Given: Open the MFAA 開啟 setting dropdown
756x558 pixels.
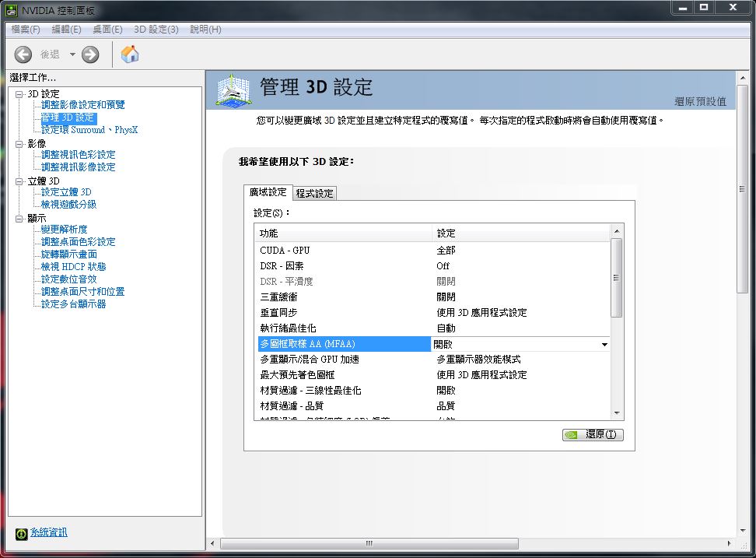Looking at the screenshot, I should point(604,344).
